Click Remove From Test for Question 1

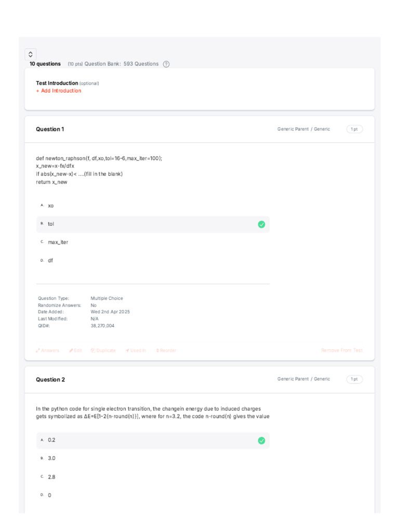[x=342, y=351]
